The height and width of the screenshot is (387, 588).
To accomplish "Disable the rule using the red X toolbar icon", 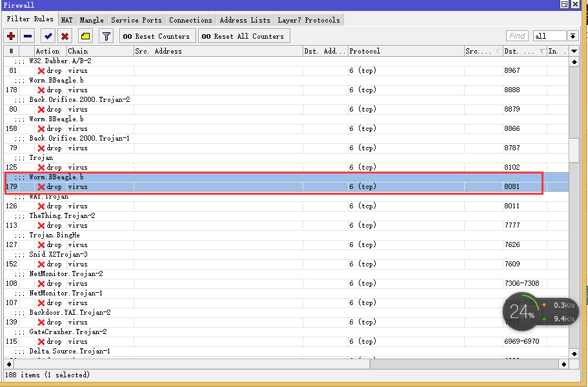I will pyautogui.click(x=65, y=36).
